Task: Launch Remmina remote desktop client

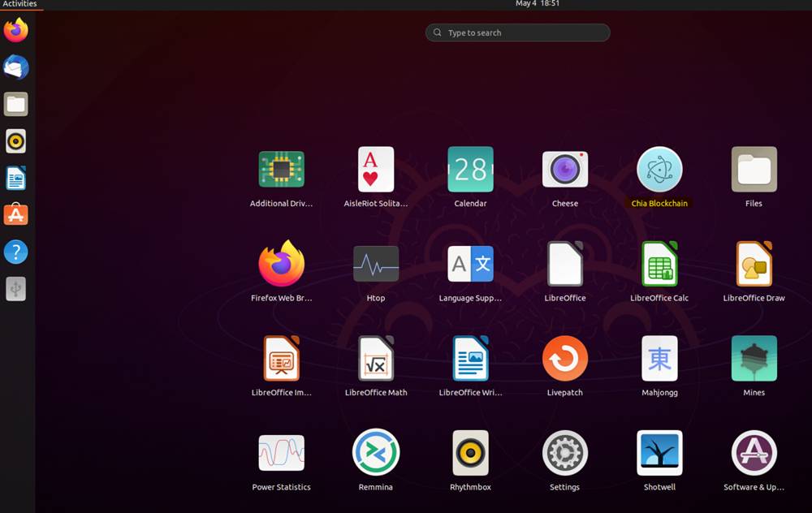Action: coord(375,453)
